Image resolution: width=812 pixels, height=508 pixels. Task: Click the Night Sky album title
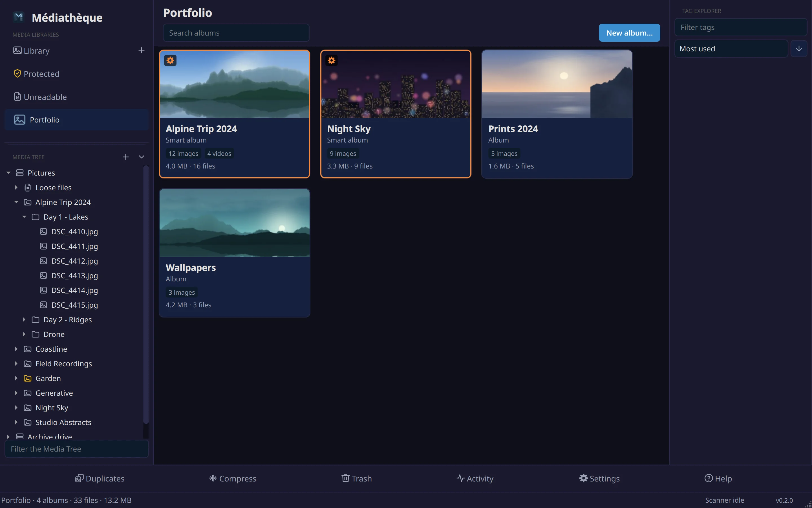[x=348, y=129]
